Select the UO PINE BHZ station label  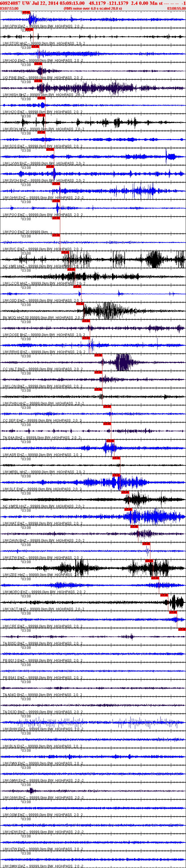pyautogui.click(x=43, y=78)
